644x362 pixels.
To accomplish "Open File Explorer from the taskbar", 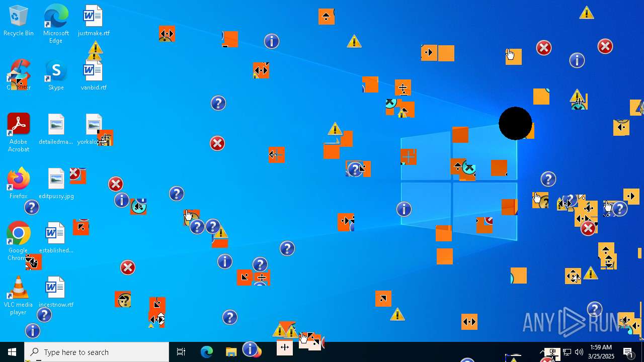I will (231, 352).
